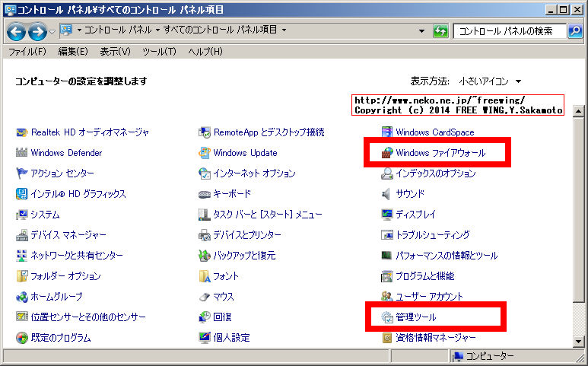Open the Windows Defender icon
This screenshot has height=366, width=588.
pyautogui.click(x=22, y=153)
